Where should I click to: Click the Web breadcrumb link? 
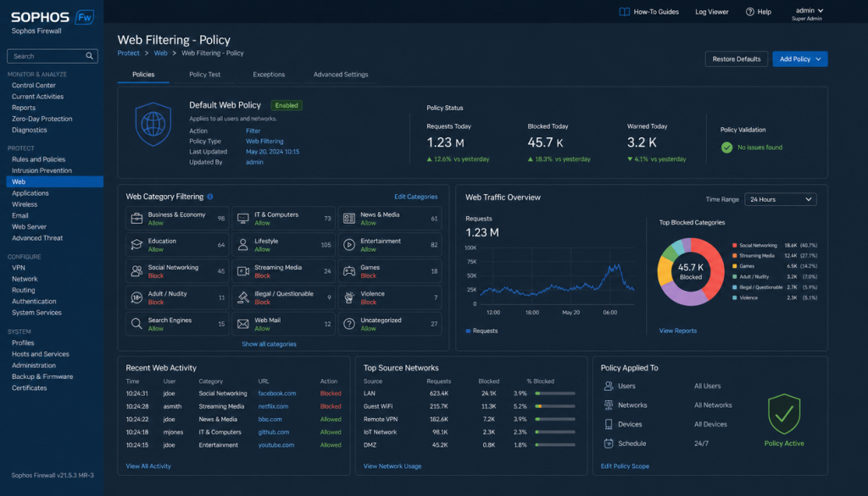point(160,53)
